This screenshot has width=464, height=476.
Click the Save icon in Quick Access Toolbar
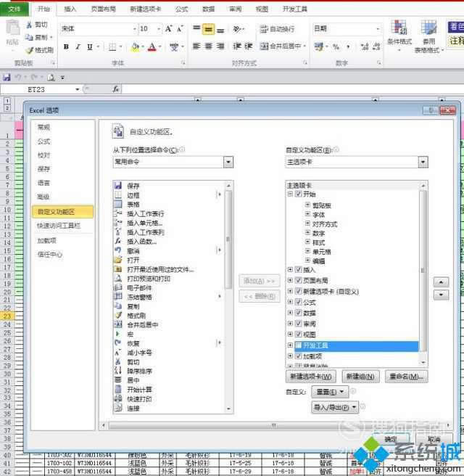[x=7, y=78]
